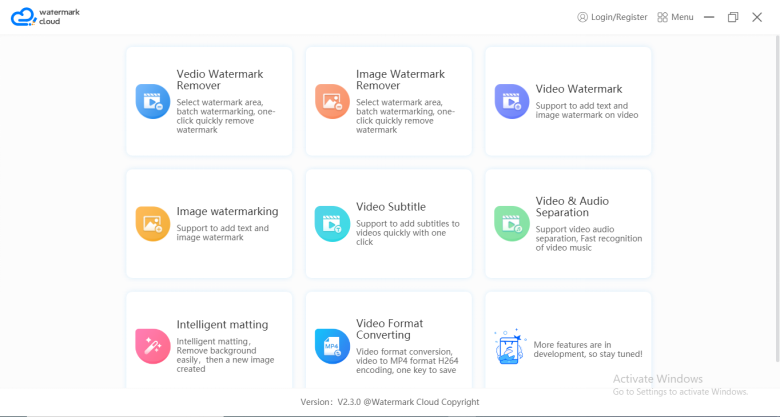
Task: Click green Video & Audio Separation icon
Action: [x=512, y=224]
